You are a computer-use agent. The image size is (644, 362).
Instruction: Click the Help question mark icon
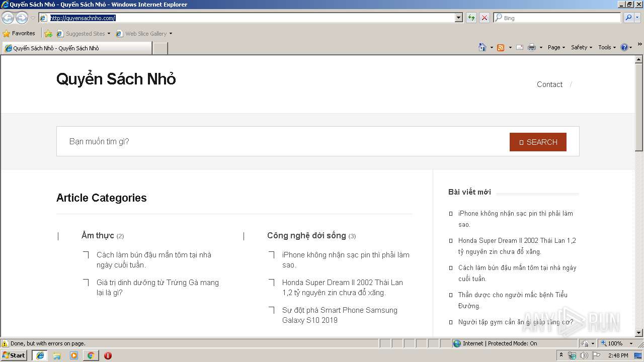(624, 47)
